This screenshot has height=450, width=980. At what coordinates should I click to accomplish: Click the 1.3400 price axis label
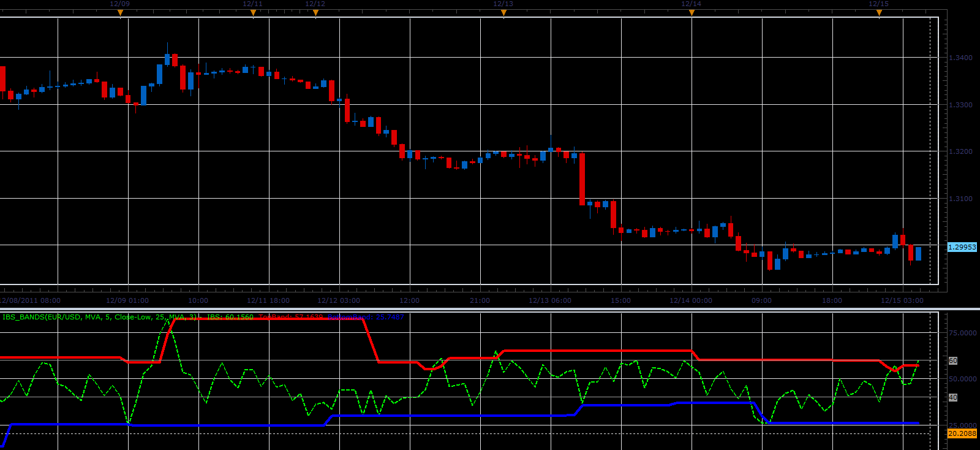pyautogui.click(x=960, y=58)
